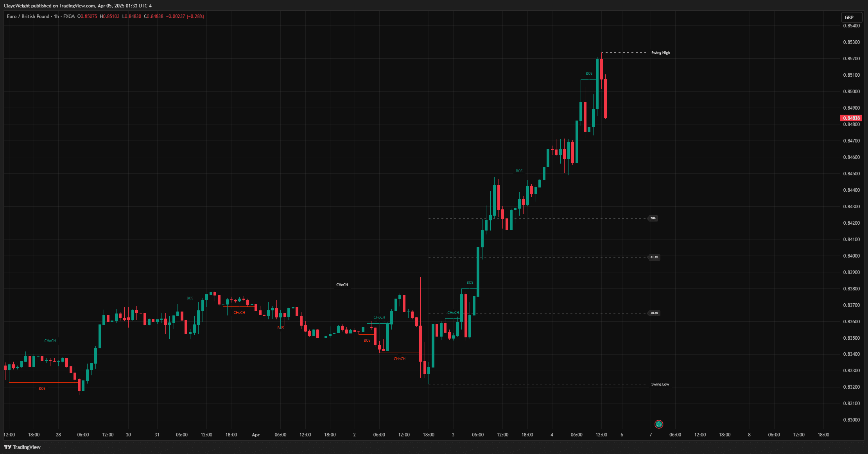Viewport: 868px width, 454px height.
Task: Click the Apr label on the time axis
Action: (256, 434)
